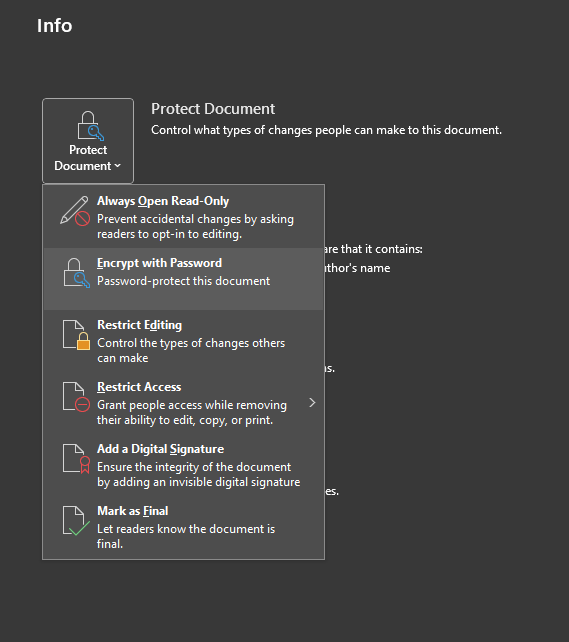Select Always Open Read-Only menu entry
This screenshot has height=642, width=569.
click(x=183, y=217)
